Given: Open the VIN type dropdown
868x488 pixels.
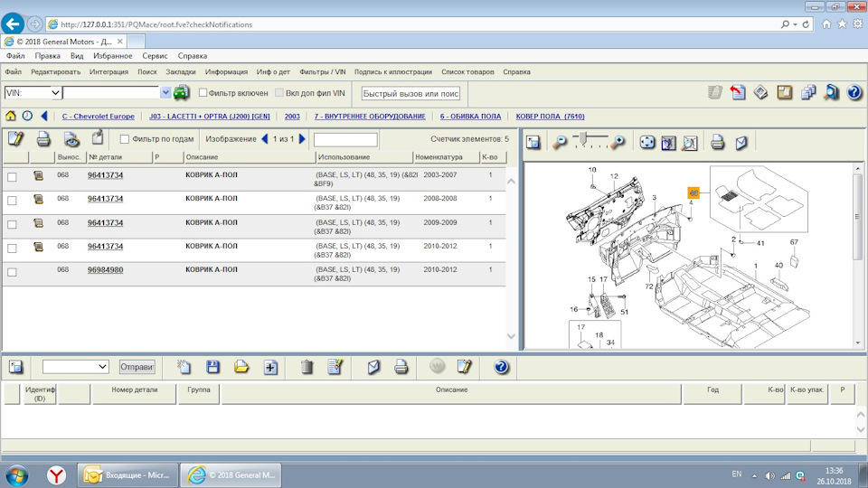Looking at the screenshot, I should pos(55,93).
